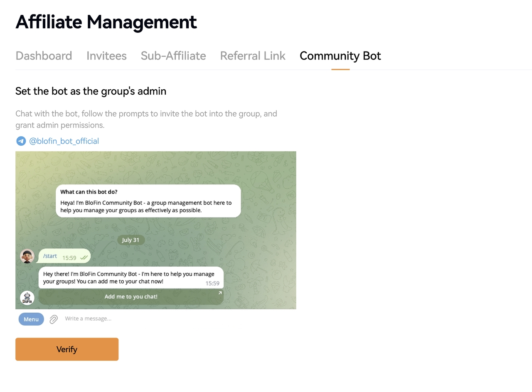Switch to the Invitees tab

(106, 56)
